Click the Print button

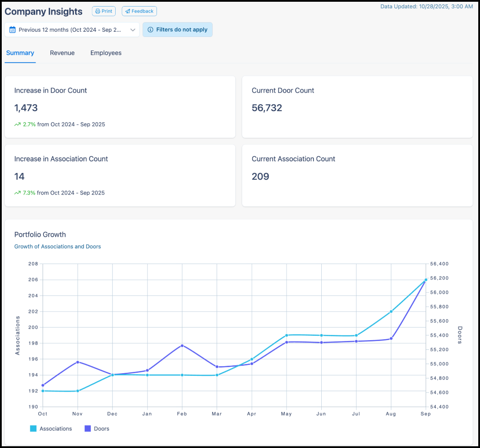pyautogui.click(x=104, y=11)
